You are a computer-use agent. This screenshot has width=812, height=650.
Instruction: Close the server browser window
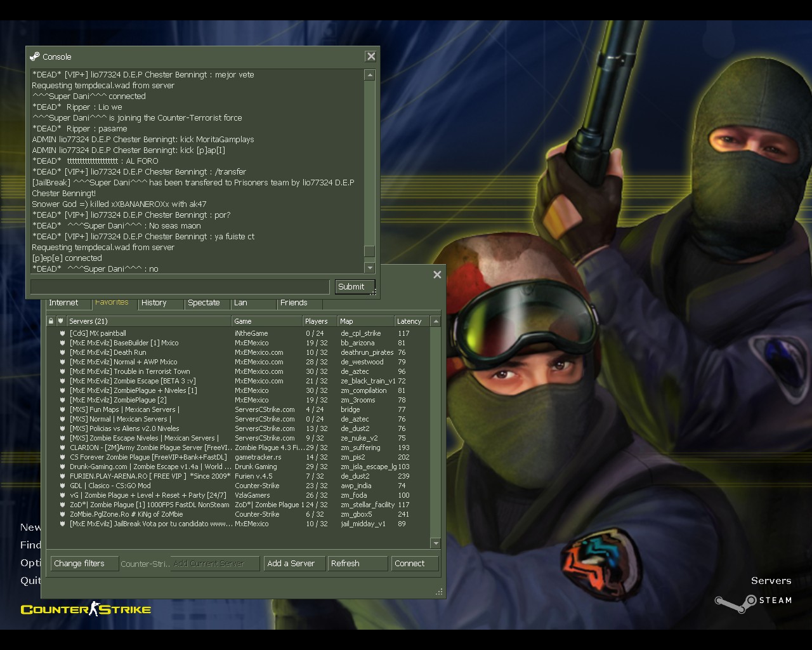[437, 274]
